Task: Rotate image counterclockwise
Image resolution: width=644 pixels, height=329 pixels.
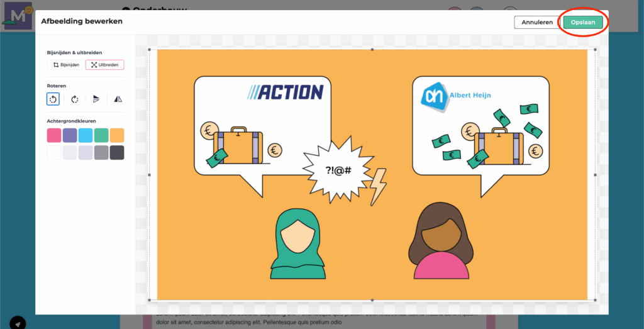Action: pos(53,99)
